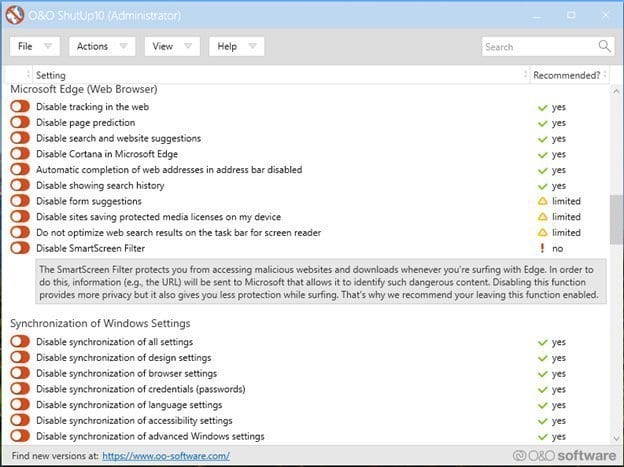
Task: Sort by the Recommended? column header
Action: click(x=569, y=75)
